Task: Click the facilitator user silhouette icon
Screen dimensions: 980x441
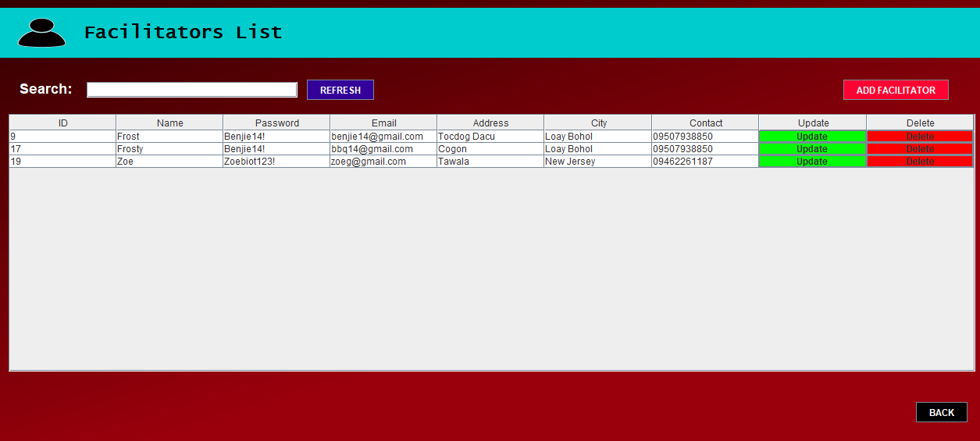Action: click(41, 33)
